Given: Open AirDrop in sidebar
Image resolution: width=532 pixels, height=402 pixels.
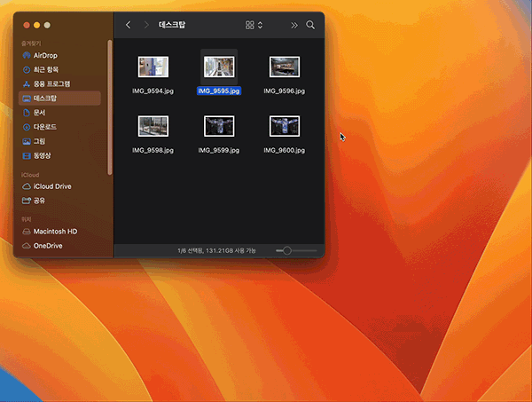Looking at the screenshot, I should (x=59, y=55).
